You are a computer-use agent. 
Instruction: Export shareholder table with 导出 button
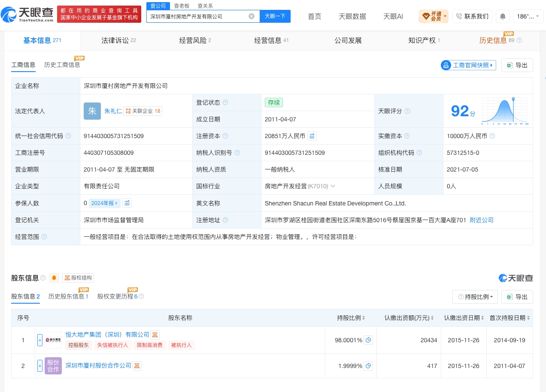517,297
